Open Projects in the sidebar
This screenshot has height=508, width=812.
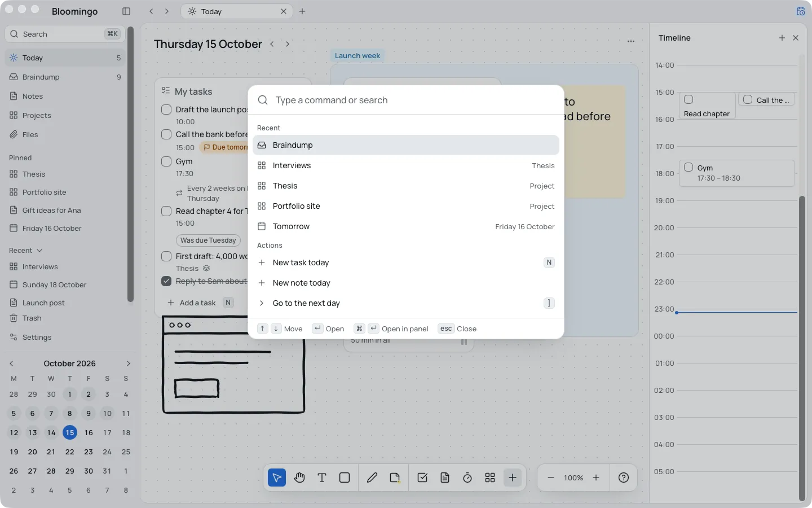point(65,115)
